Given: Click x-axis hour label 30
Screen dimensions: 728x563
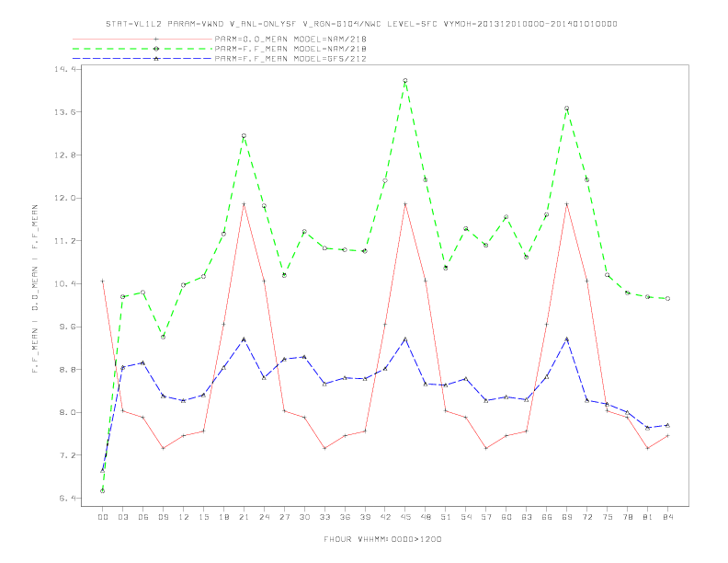Looking at the screenshot, I should 304,517.
